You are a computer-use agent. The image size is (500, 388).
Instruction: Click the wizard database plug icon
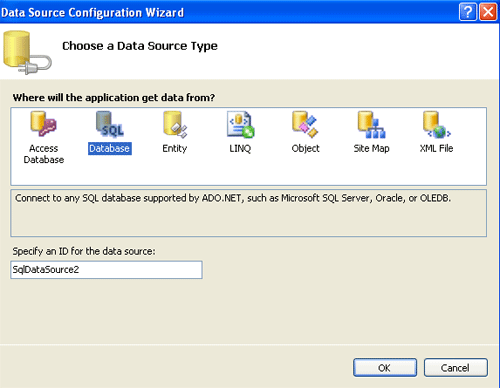pyautogui.click(x=27, y=52)
